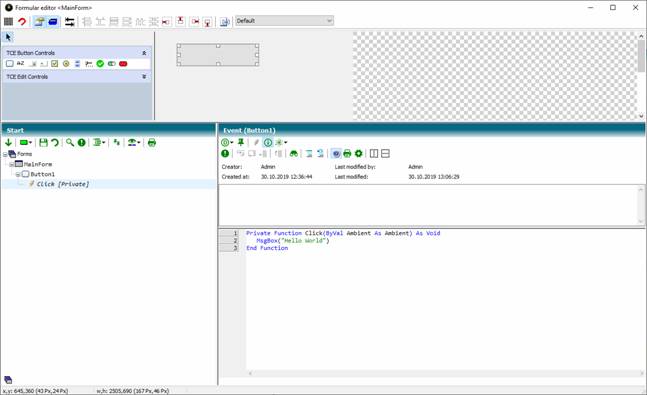The image size is (647, 395).
Task: Click the green printer icon in Event toolbar
Action: [347, 154]
